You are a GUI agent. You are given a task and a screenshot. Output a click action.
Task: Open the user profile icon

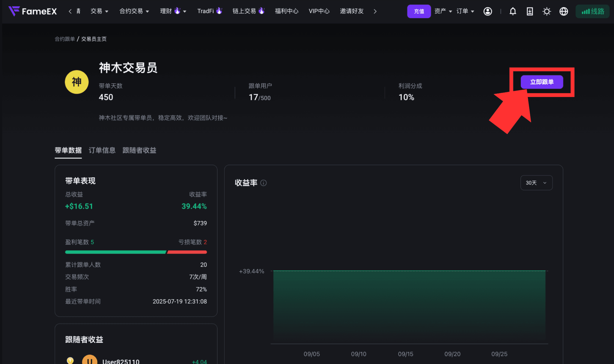point(488,11)
